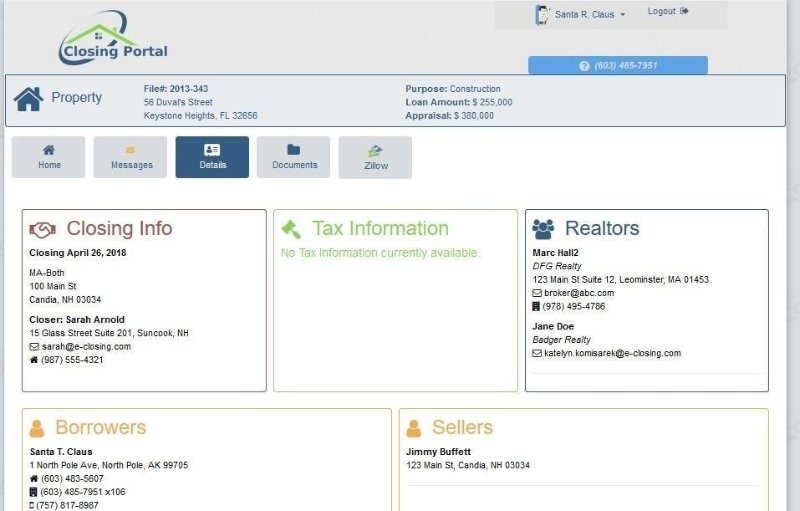
Task: Click the Logout link
Action: click(x=667, y=11)
